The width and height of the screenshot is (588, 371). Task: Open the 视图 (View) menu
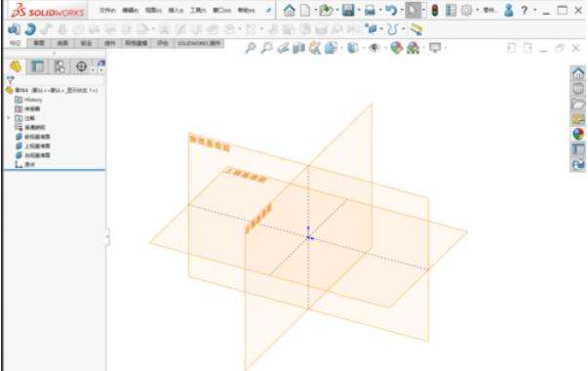click(153, 11)
